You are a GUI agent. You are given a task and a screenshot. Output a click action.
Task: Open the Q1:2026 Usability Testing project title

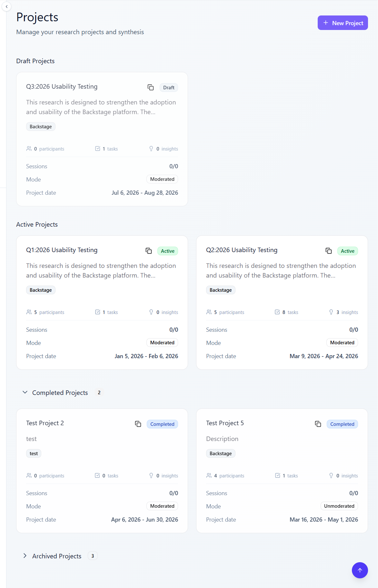(62, 250)
